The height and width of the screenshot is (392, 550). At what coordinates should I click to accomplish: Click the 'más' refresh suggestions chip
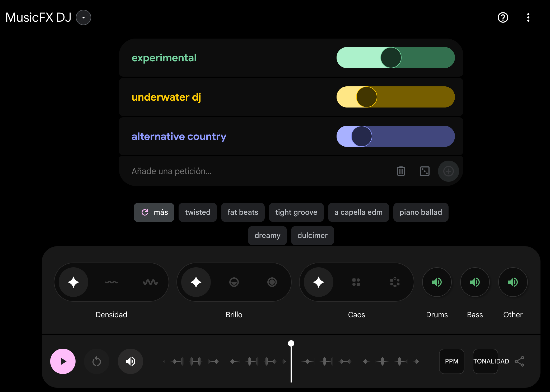tap(154, 212)
